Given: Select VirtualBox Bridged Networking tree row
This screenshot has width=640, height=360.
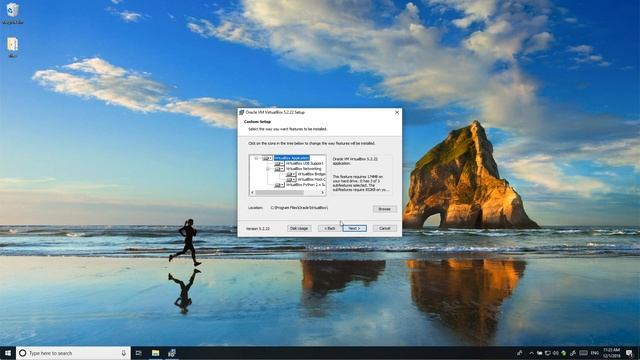Looking at the screenshot, I should 311,174.
